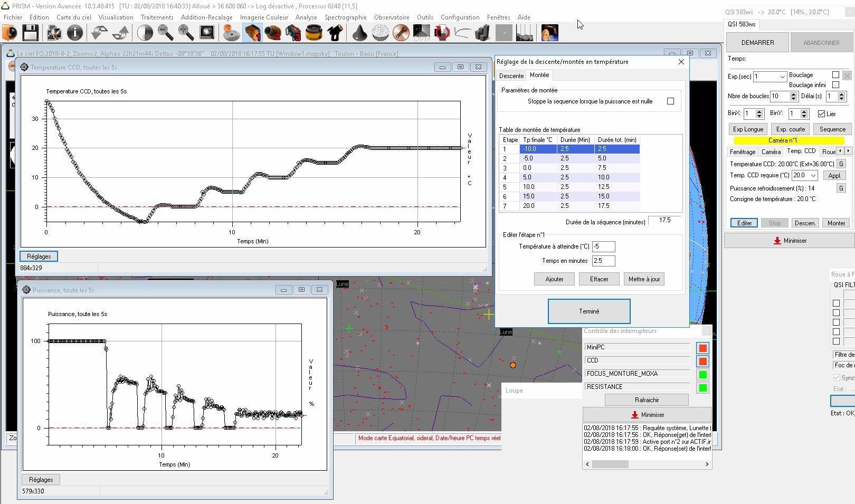Image resolution: width=855 pixels, height=504 pixels.
Task: Check the Bouclage infini checkbox
Action: (835, 85)
